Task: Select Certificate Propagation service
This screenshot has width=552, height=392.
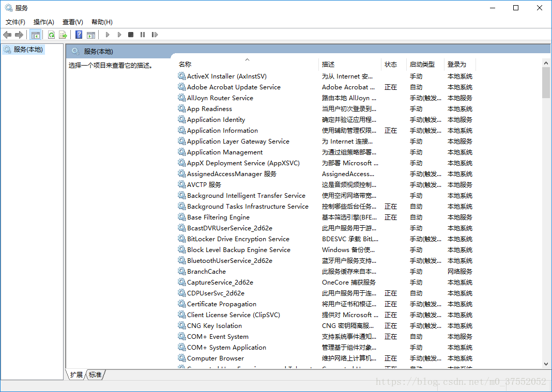Action: (221, 304)
